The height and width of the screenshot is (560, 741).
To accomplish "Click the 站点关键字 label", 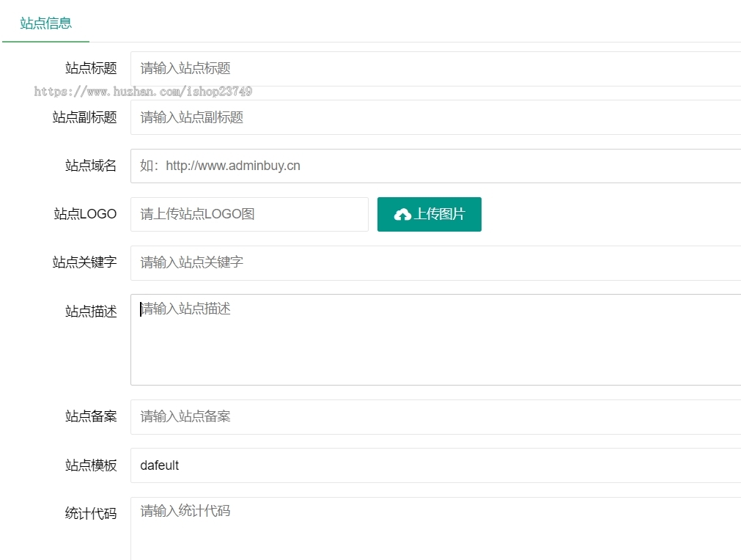I will pos(84,262).
